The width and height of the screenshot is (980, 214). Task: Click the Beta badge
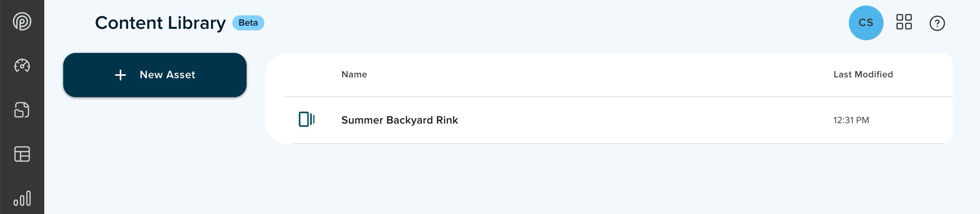coord(248,23)
